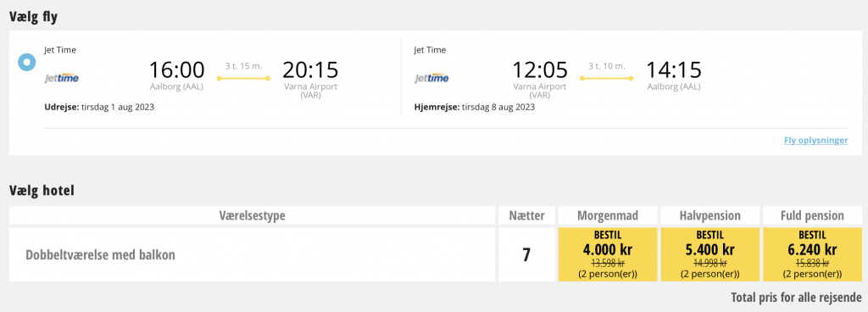
Task: Click the outbound 3 t. 15 m. duration line
Action: pos(243,79)
